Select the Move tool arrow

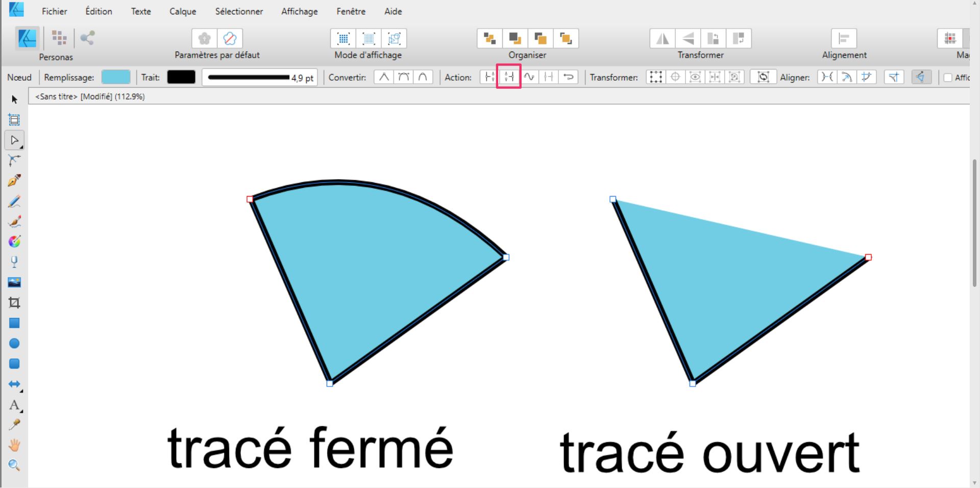click(14, 100)
